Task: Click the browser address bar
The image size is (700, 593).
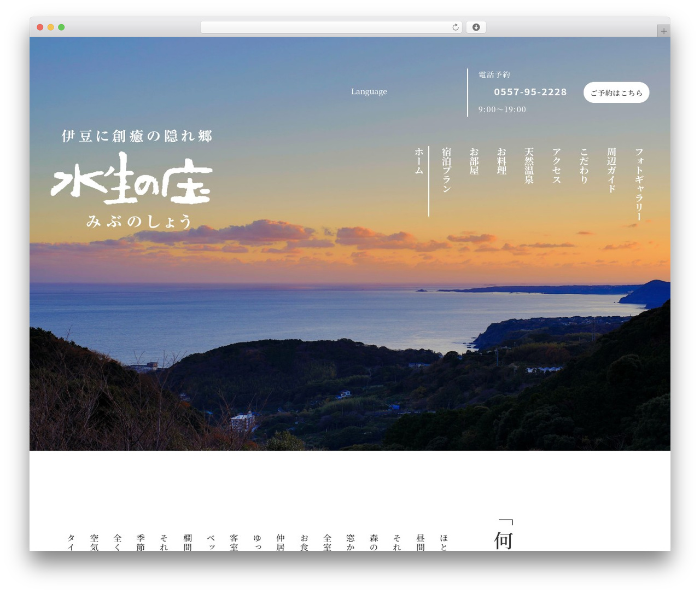Action: pyautogui.click(x=331, y=27)
